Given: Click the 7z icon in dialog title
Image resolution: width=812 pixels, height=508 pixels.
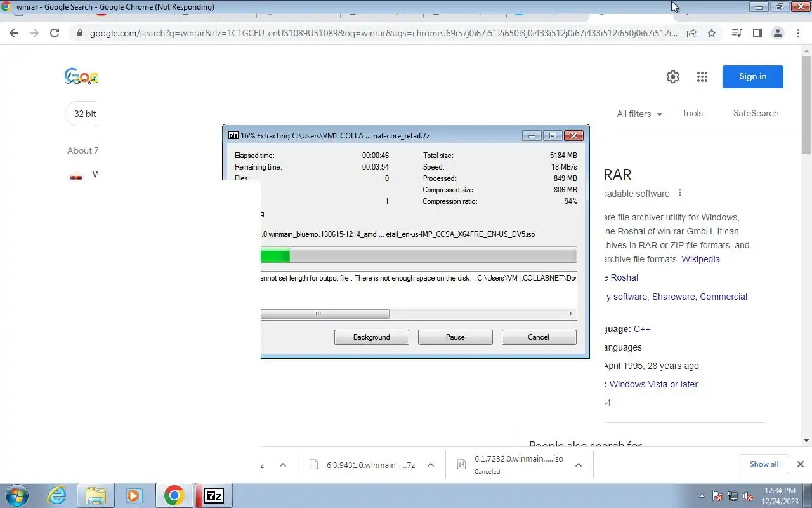Looking at the screenshot, I should [233, 135].
